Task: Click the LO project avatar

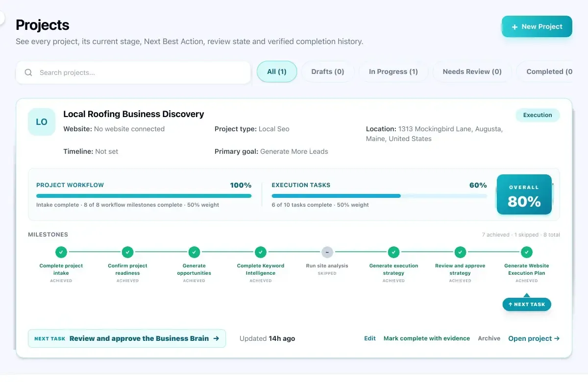Action: point(42,122)
